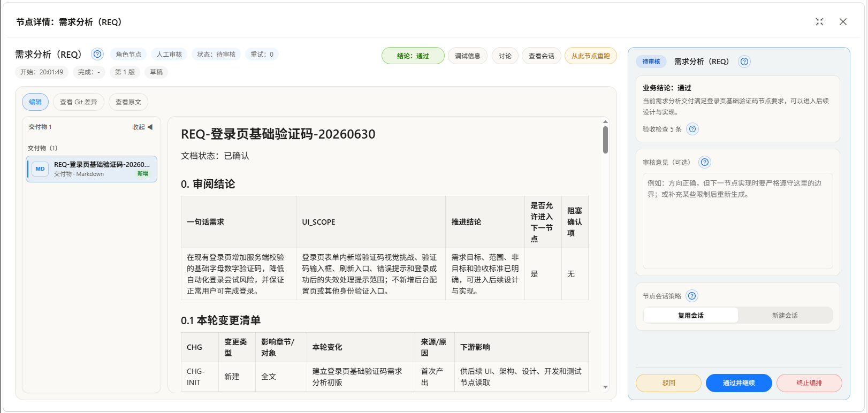Click document title REQ-登录页基础验证码-20260630

(278, 134)
